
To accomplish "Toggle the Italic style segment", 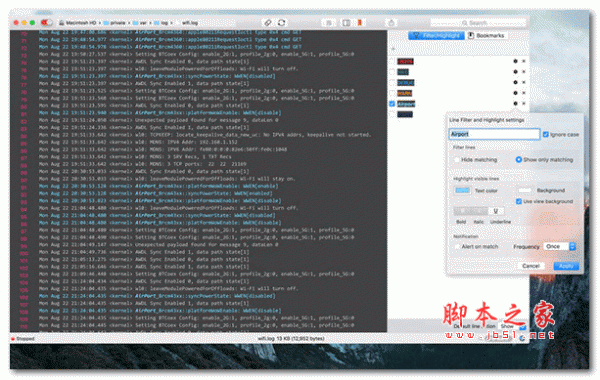I will tap(479, 211).
